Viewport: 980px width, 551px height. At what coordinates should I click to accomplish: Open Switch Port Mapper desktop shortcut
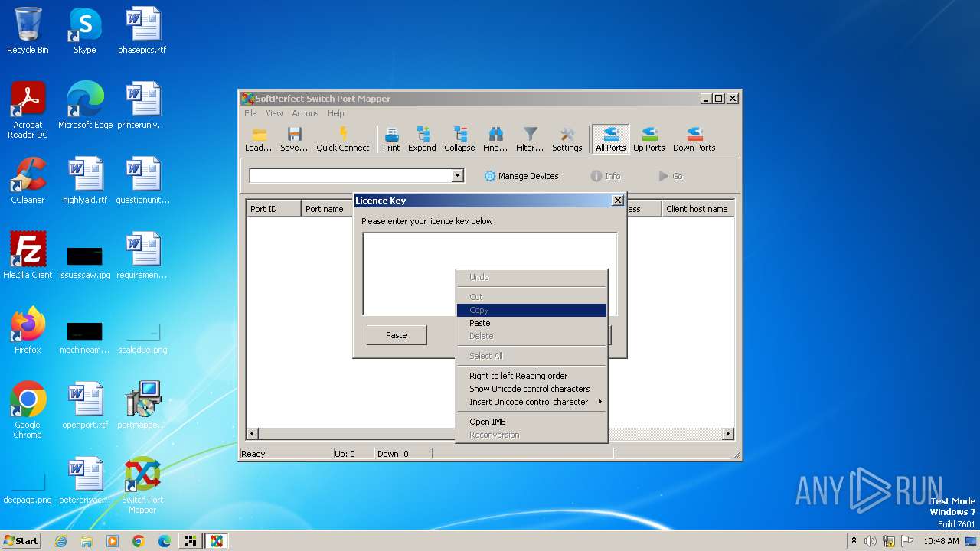[142, 485]
